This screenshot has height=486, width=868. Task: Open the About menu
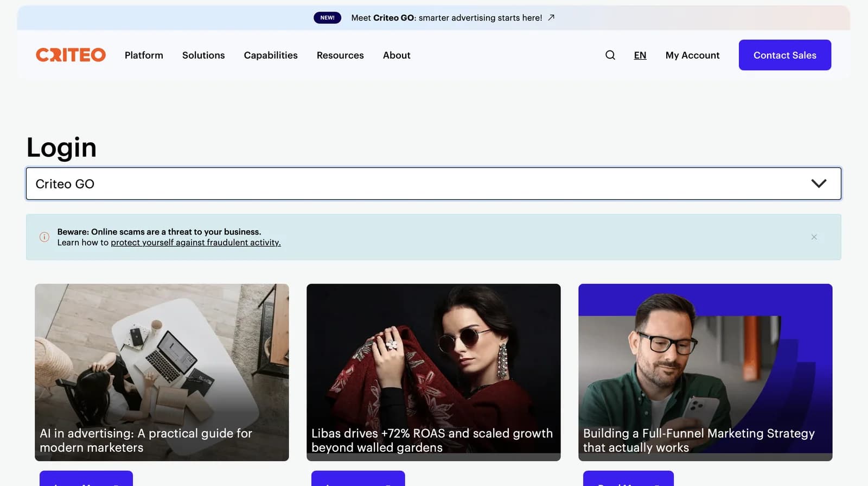(x=397, y=55)
